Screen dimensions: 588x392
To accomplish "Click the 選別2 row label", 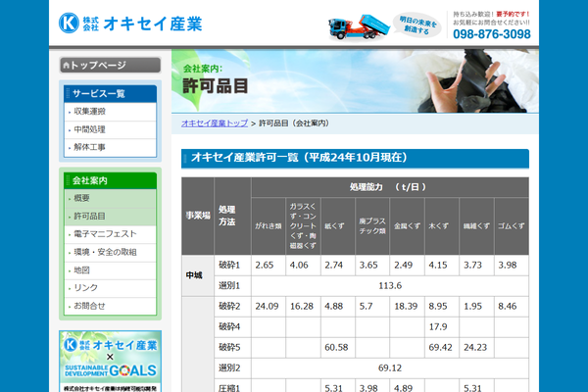I will [x=232, y=368].
